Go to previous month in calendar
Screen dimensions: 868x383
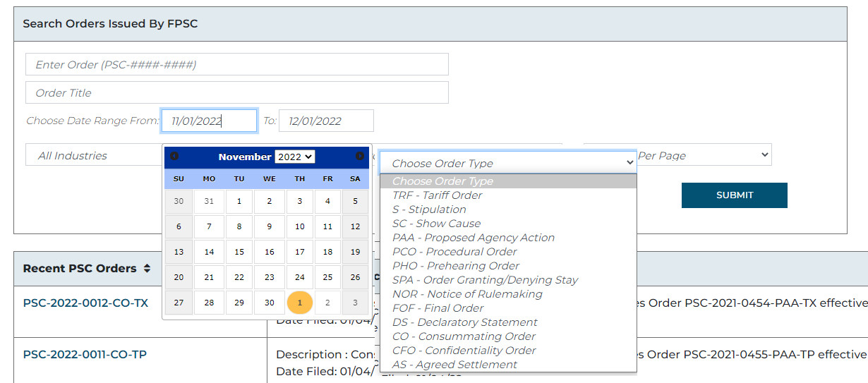174,156
